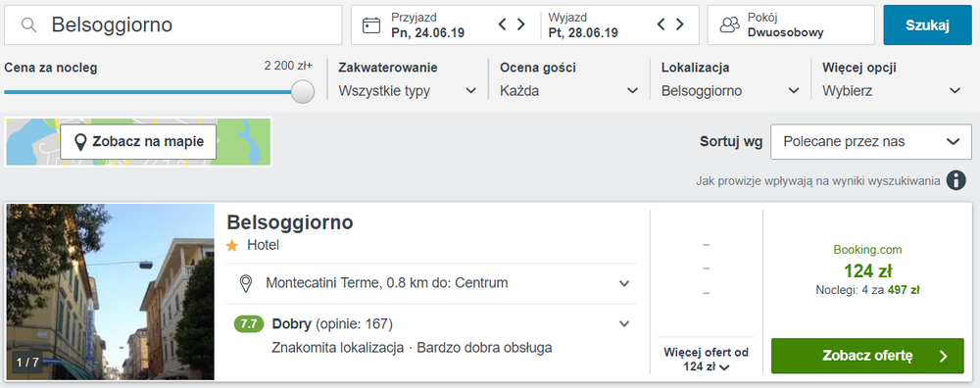Move departure date to previous day

click(x=661, y=24)
